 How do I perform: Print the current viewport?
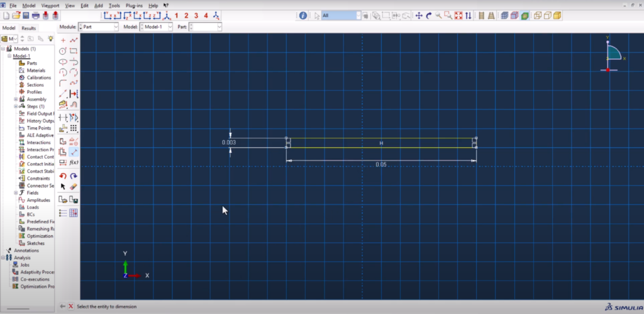click(x=36, y=16)
